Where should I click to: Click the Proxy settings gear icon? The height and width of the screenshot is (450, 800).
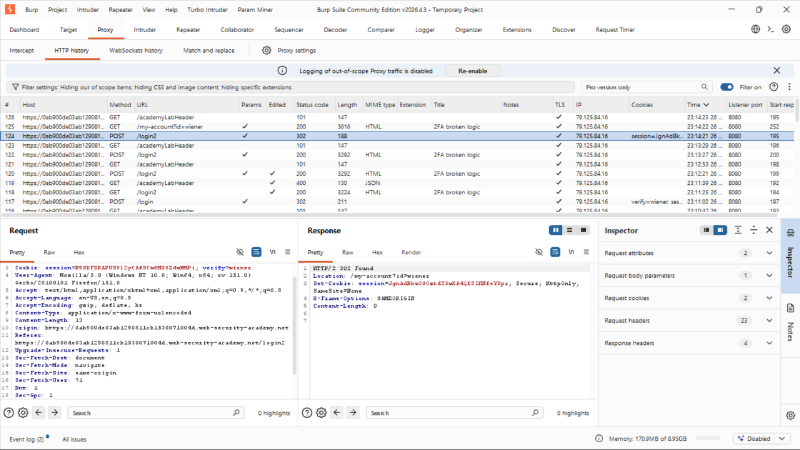266,50
